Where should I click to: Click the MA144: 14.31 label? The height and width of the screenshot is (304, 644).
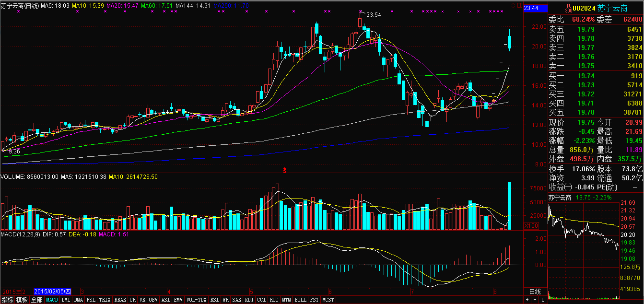193,5
